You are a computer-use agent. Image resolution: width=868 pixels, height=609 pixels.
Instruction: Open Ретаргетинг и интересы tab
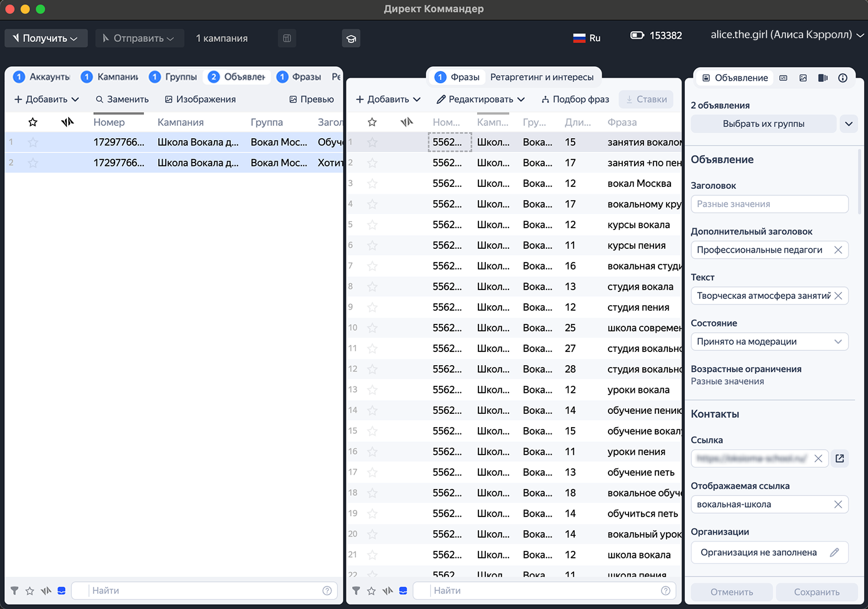542,77
